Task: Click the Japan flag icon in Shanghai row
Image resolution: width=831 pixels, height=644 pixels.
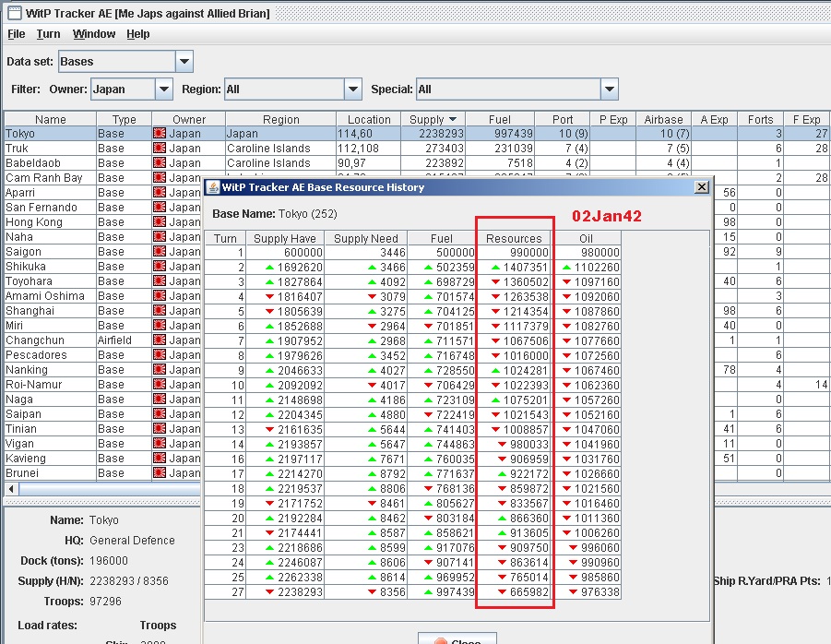Action: (x=160, y=311)
